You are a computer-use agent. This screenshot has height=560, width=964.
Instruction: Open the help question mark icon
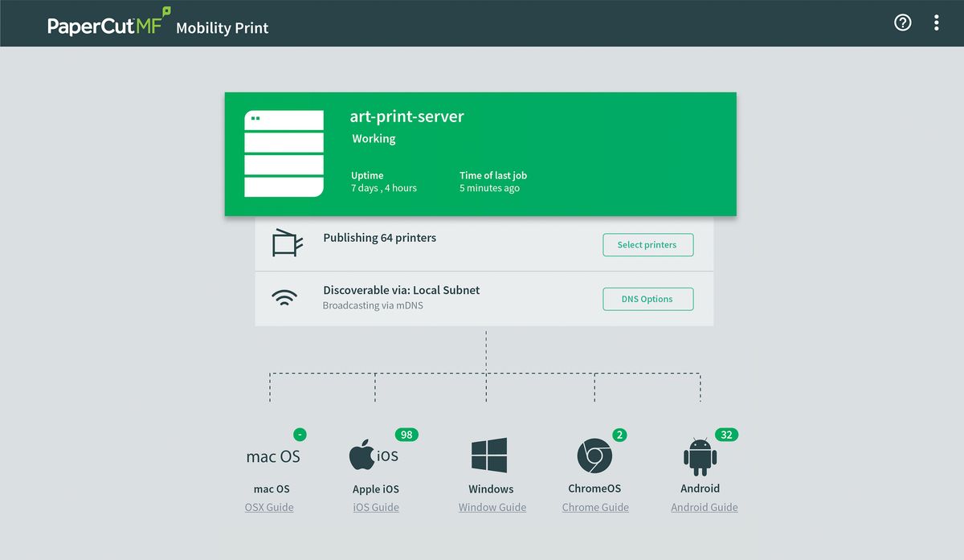(903, 22)
